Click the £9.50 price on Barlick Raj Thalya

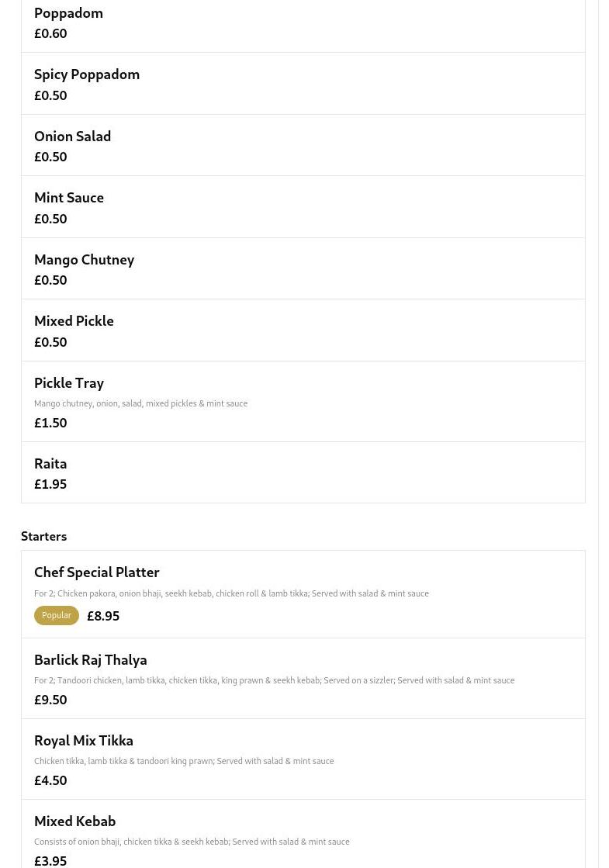50,699
